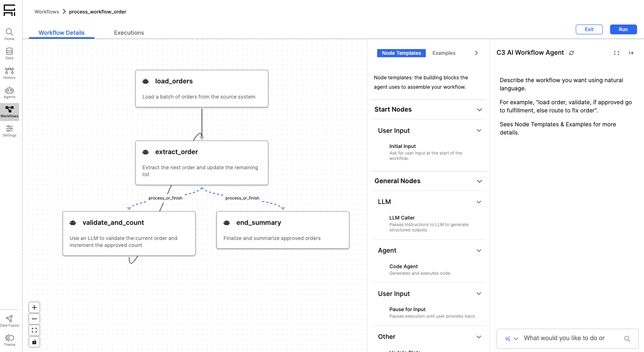Go to Agents in the sidebar
Screen dimensions: 644x352
(x=9, y=92)
